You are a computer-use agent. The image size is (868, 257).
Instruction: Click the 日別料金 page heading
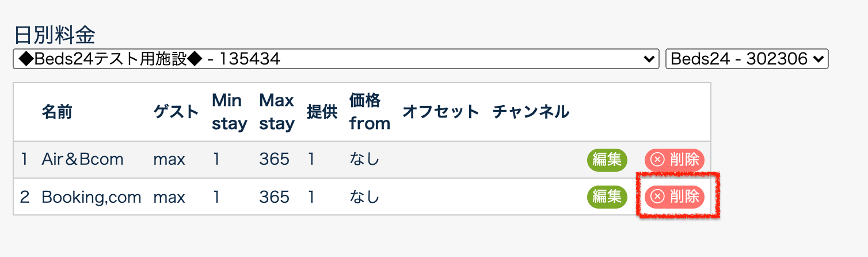[54, 35]
